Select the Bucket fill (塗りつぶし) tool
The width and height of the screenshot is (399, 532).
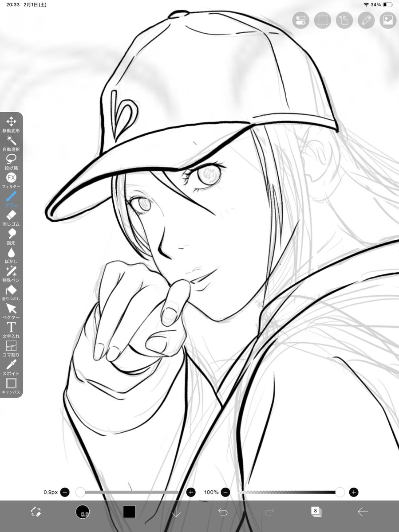pyautogui.click(x=11, y=293)
